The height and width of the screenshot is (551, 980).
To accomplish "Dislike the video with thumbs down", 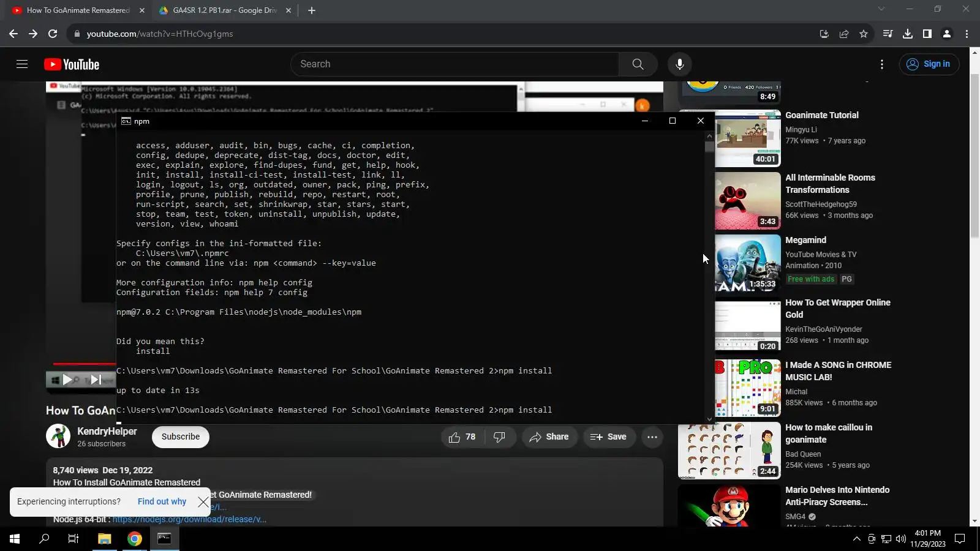I will click(500, 437).
